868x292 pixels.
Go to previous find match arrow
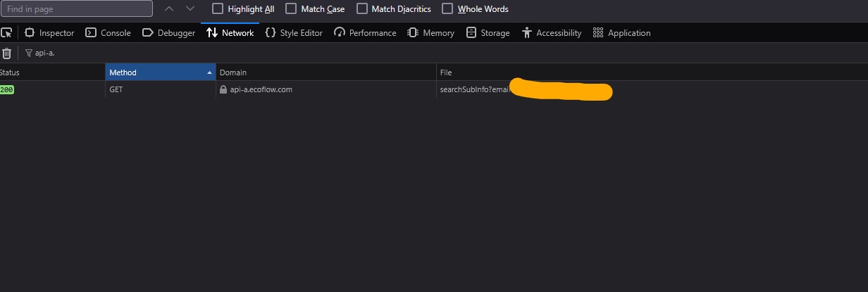[x=169, y=8]
